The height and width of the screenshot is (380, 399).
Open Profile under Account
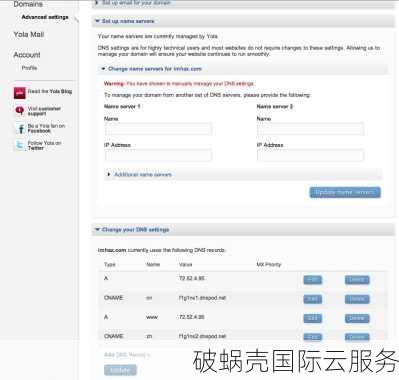coord(29,68)
